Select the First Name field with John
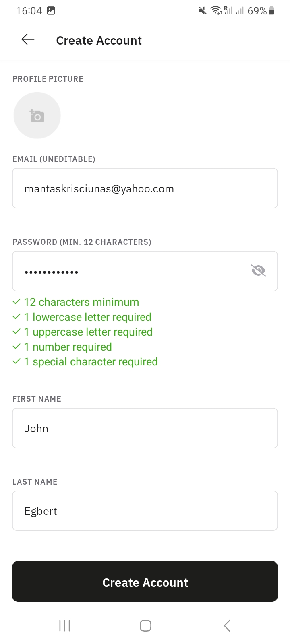290x644 pixels. tap(145, 428)
